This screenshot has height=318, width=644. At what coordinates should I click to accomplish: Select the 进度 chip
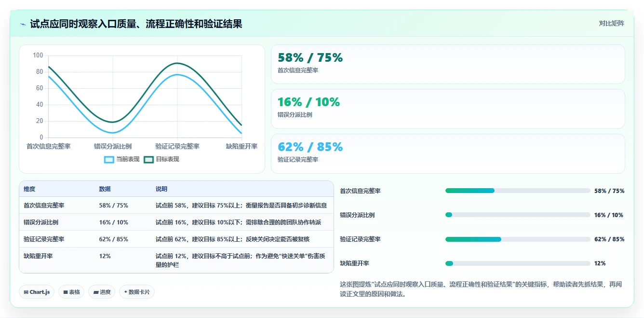coord(102,292)
